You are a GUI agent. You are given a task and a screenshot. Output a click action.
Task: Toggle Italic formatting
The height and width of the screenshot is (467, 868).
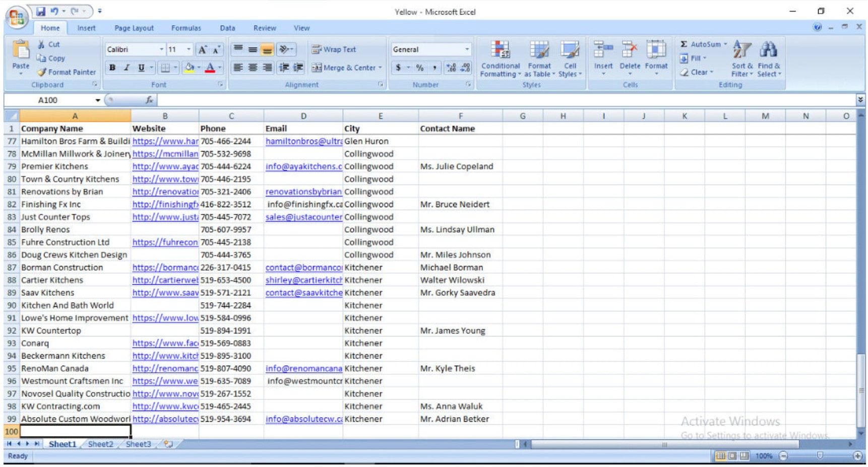[x=127, y=68]
